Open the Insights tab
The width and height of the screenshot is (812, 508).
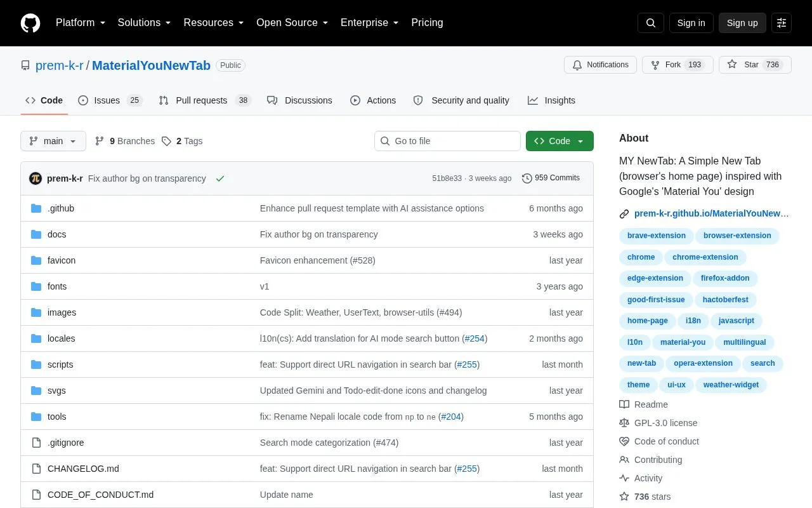click(551, 100)
